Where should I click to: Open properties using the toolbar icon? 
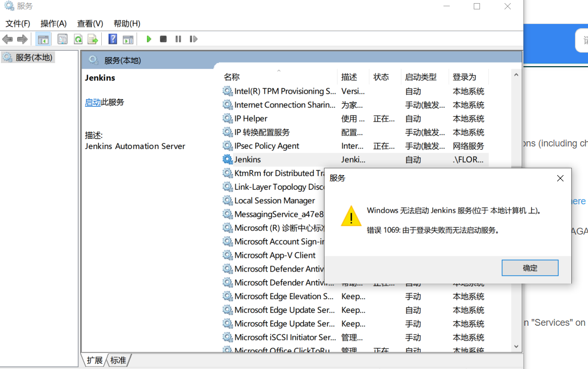click(x=62, y=39)
